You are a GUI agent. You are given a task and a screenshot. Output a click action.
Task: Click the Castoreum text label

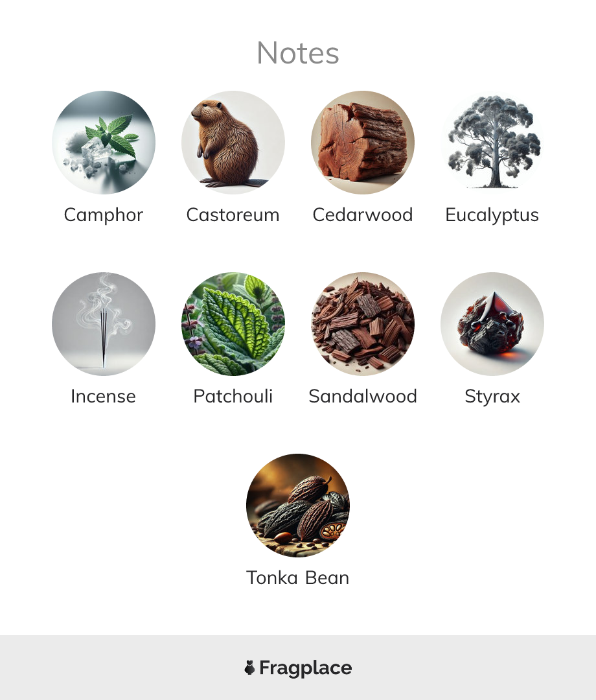tap(233, 215)
